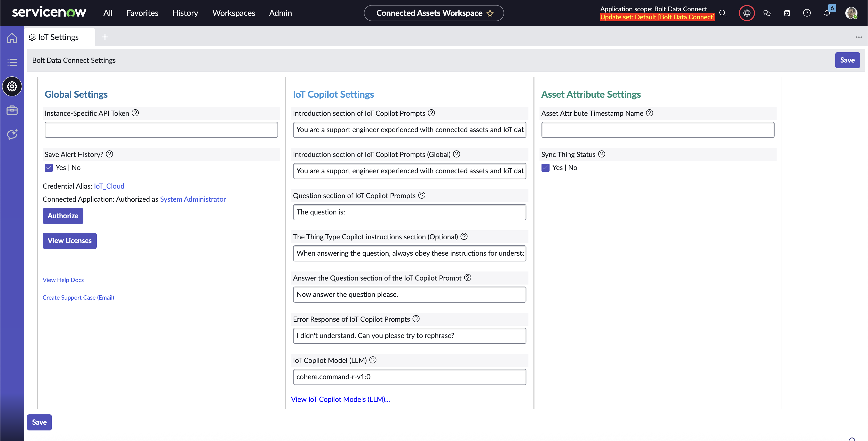Open the IoT_Cloud credential alias link
The image size is (868, 441).
[x=109, y=186]
